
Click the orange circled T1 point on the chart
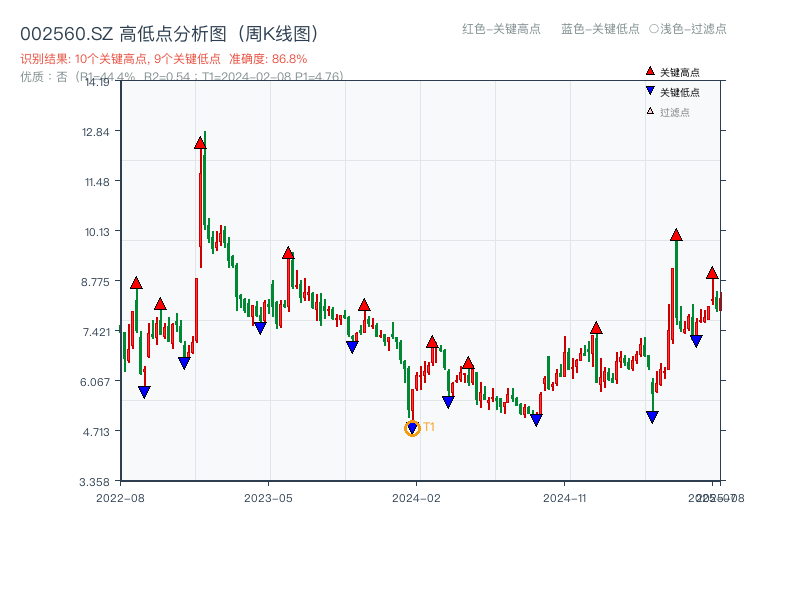412,430
